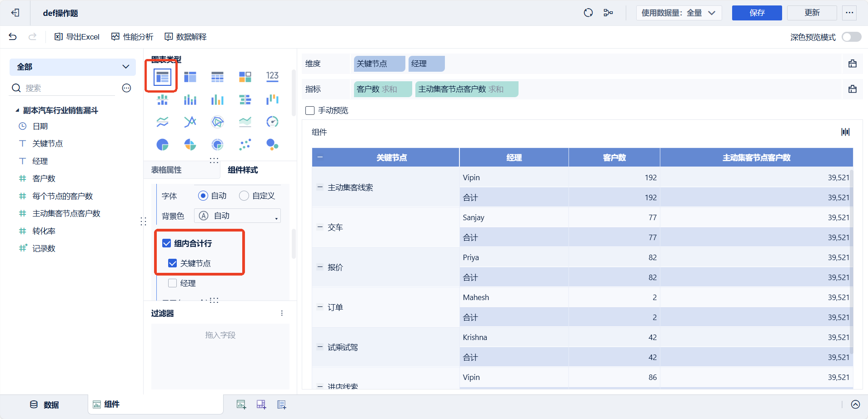Click the 更新 button
Viewport: 868px width, 419px height.
pyautogui.click(x=812, y=13)
